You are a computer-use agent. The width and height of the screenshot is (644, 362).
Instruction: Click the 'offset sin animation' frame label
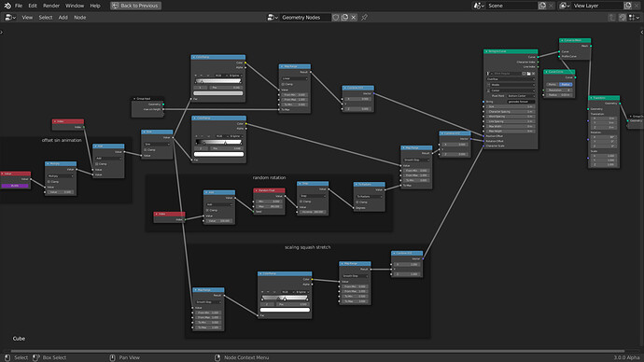tap(62, 140)
